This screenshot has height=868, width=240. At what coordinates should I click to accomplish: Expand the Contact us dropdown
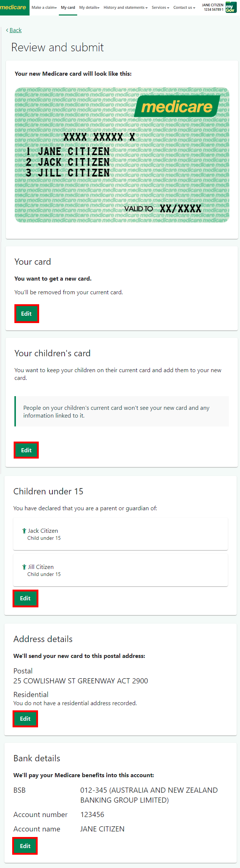click(x=184, y=7)
